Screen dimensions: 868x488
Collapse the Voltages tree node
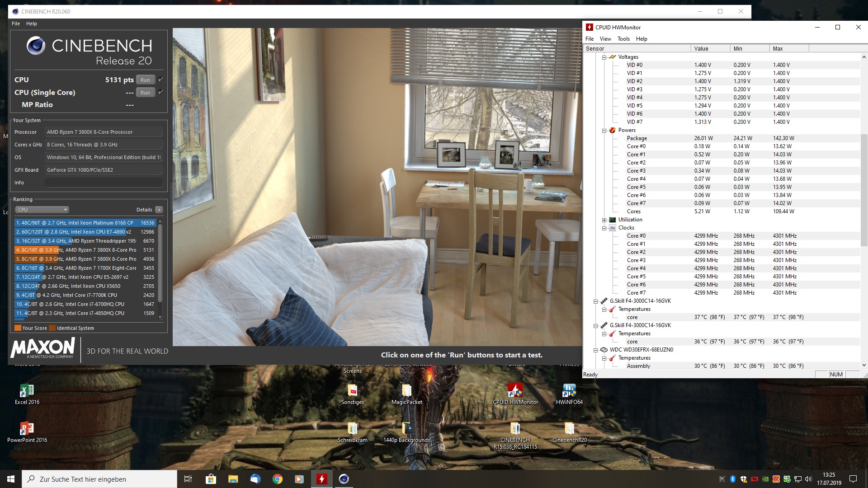pos(604,57)
